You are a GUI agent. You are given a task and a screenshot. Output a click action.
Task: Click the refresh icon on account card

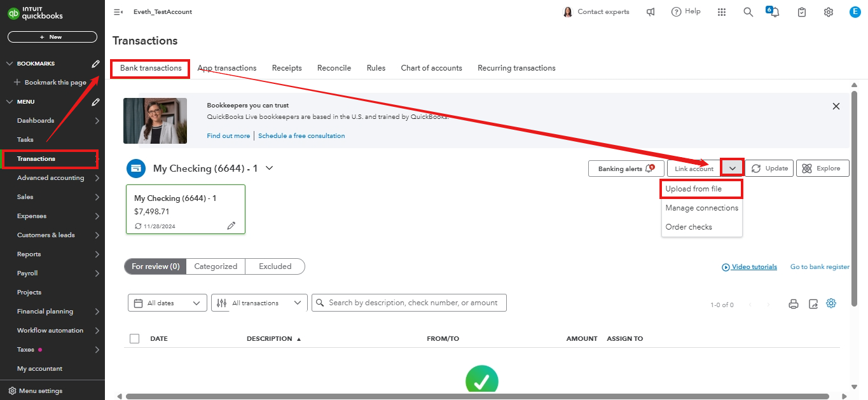[138, 226]
